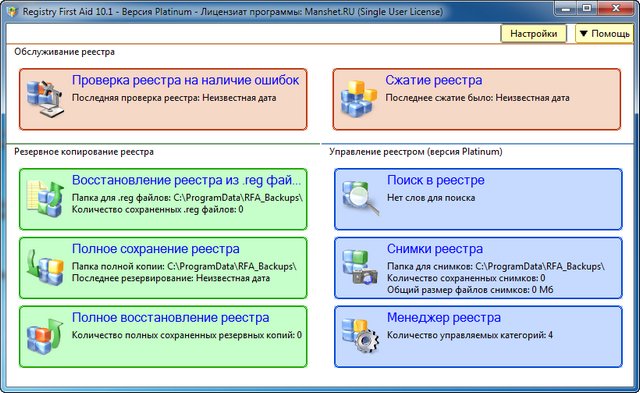The image size is (640, 393).
Task: Open Менеджер реестра heading
Action: (x=444, y=317)
